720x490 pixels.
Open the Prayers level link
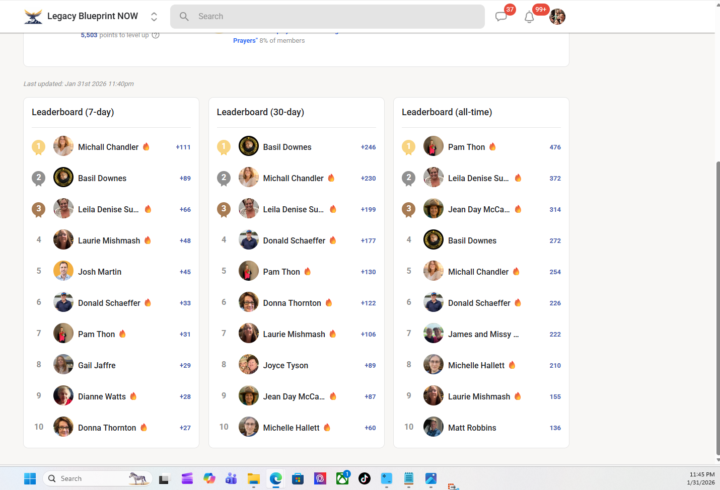(x=245, y=40)
